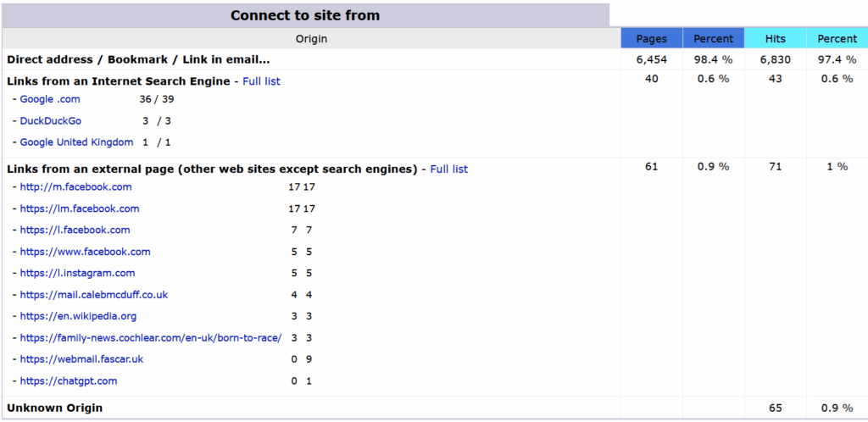Screen dimensions: 868x422
Task: Open the http://m.facebook.com referrer link
Action: [x=75, y=187]
